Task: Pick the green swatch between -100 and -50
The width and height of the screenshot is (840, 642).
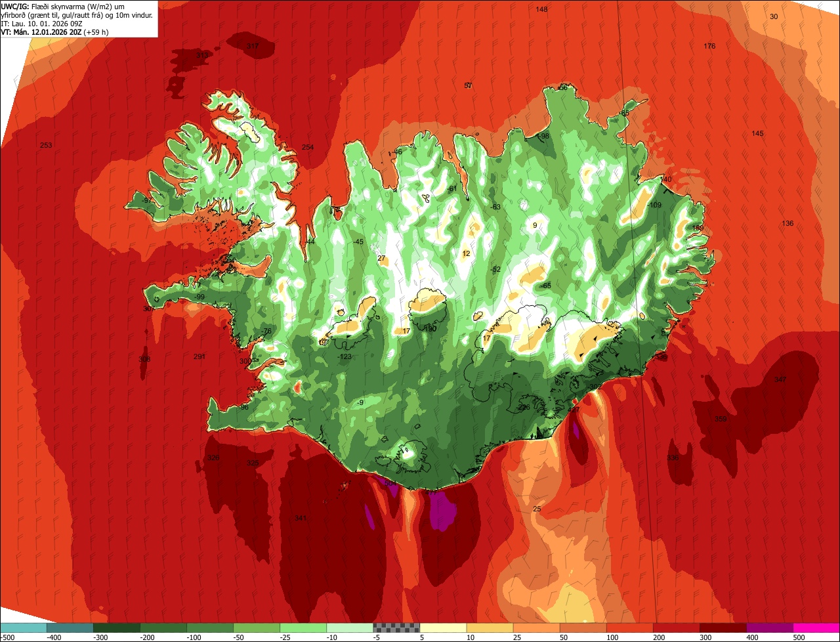Action: click(x=209, y=628)
